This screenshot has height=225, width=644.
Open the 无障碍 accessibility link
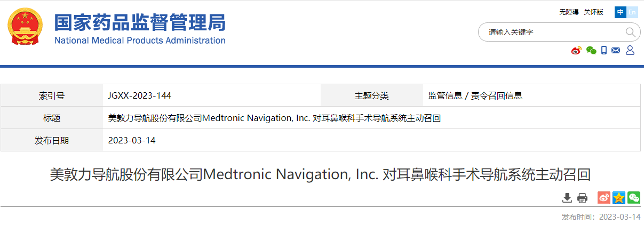coord(569,12)
